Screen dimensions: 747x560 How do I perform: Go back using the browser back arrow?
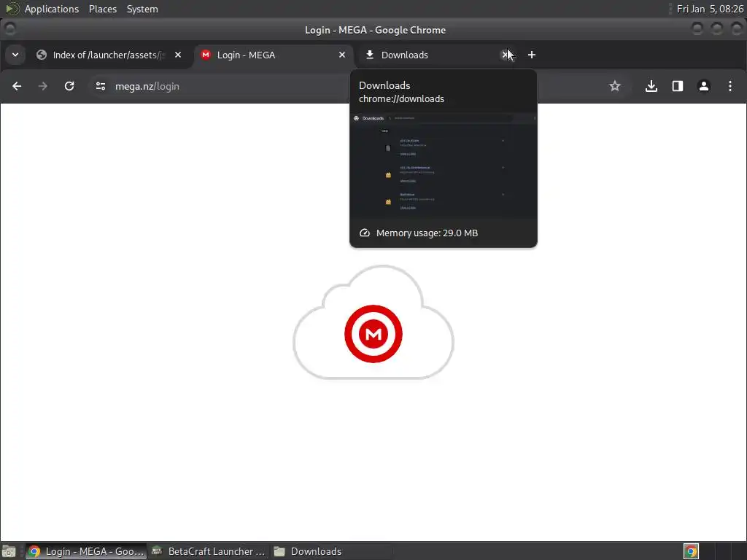coord(17,86)
